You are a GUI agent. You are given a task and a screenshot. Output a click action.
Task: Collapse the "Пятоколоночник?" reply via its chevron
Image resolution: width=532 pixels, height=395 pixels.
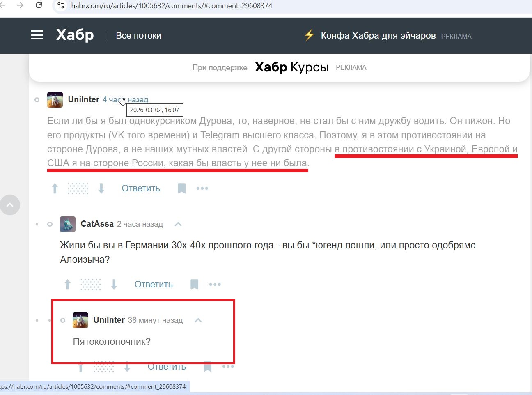pos(198,320)
